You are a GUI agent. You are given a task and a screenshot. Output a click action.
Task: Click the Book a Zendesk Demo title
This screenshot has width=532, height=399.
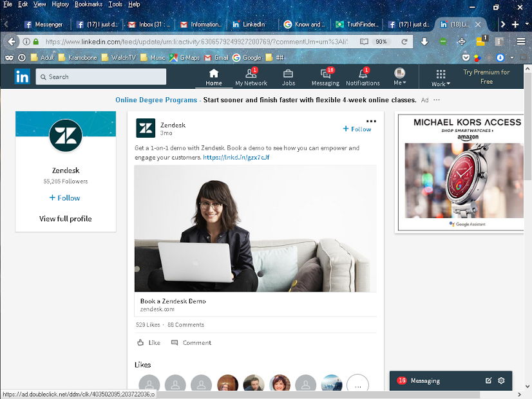[x=173, y=301]
